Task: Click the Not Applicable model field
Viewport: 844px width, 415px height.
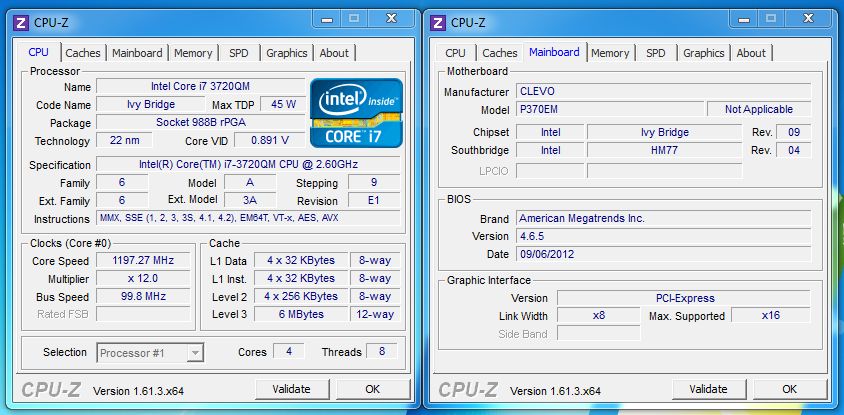Action: coord(758,109)
